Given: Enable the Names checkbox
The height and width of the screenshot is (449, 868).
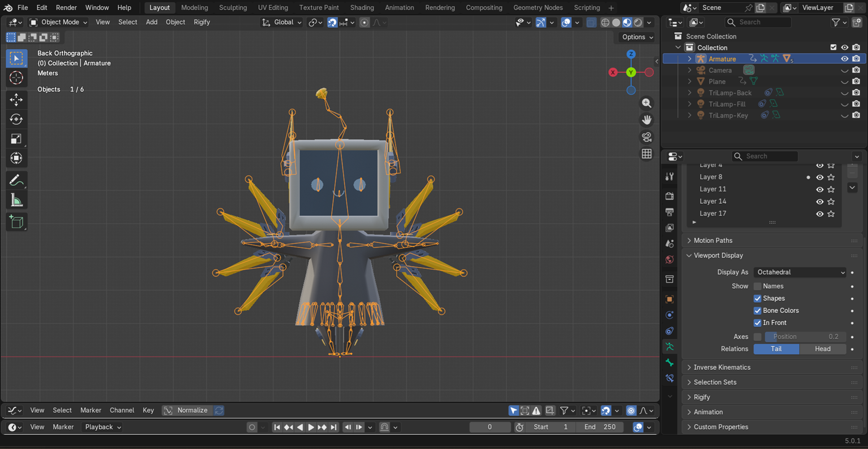Looking at the screenshot, I should coord(757,286).
